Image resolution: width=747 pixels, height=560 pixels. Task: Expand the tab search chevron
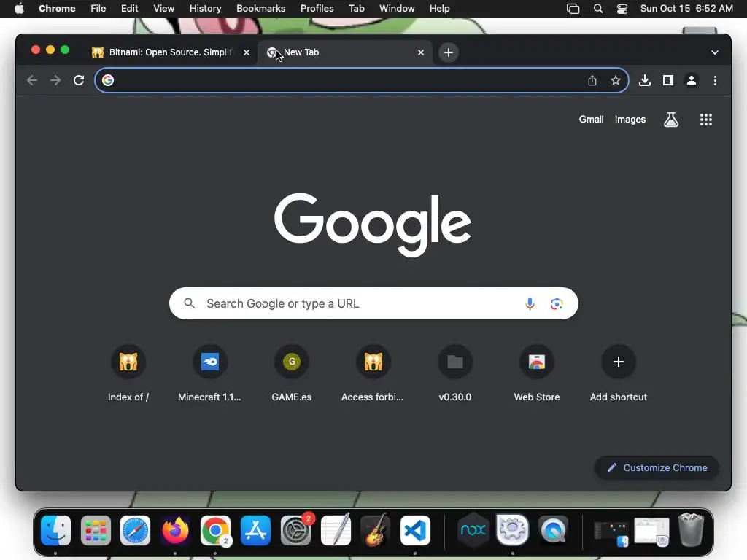715,52
